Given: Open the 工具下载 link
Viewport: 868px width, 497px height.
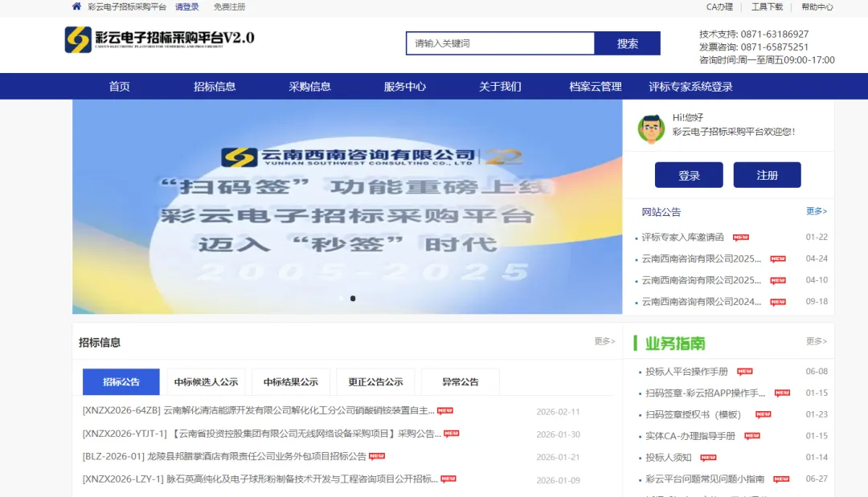Looking at the screenshot, I should pos(767,7).
